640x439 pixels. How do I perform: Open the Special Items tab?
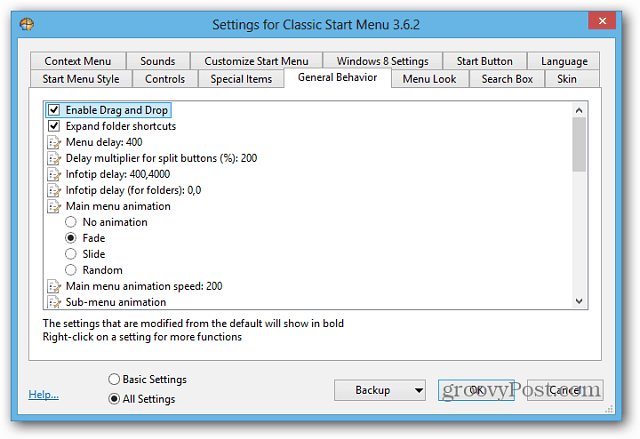tap(241, 79)
